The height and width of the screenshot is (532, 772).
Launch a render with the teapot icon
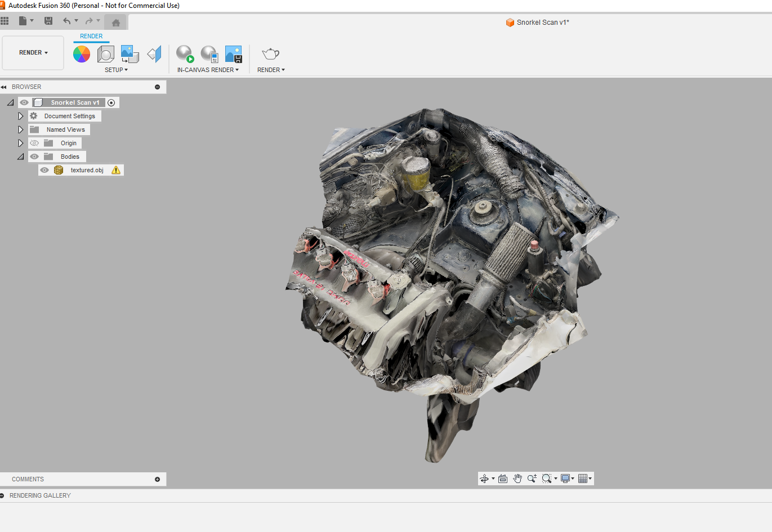pyautogui.click(x=270, y=54)
